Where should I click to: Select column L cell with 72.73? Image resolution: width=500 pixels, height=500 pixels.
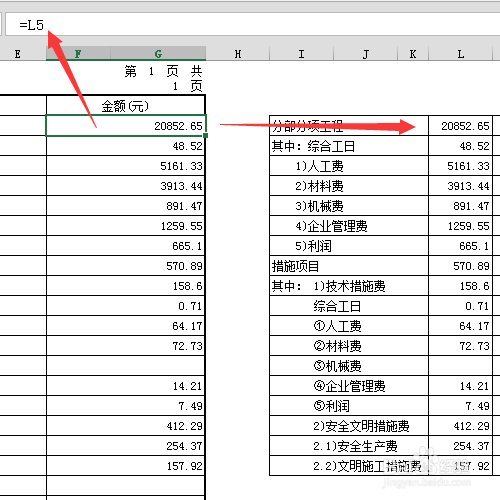coord(460,346)
